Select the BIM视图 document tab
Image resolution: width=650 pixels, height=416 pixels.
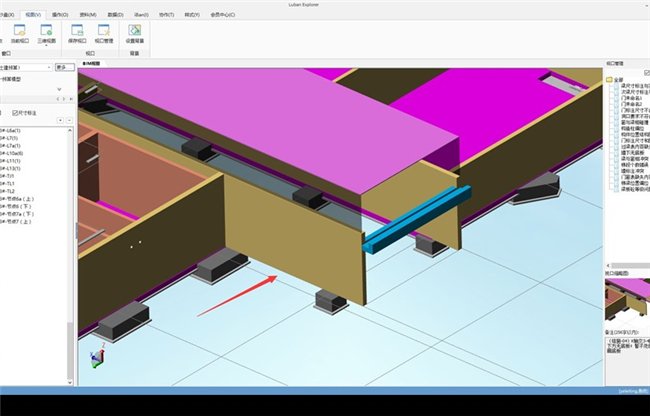90,62
